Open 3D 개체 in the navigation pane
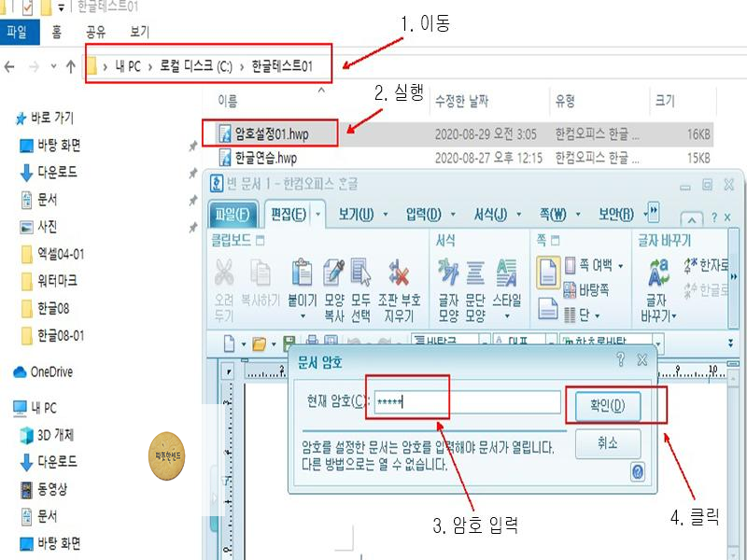The height and width of the screenshot is (560, 747). point(47,435)
